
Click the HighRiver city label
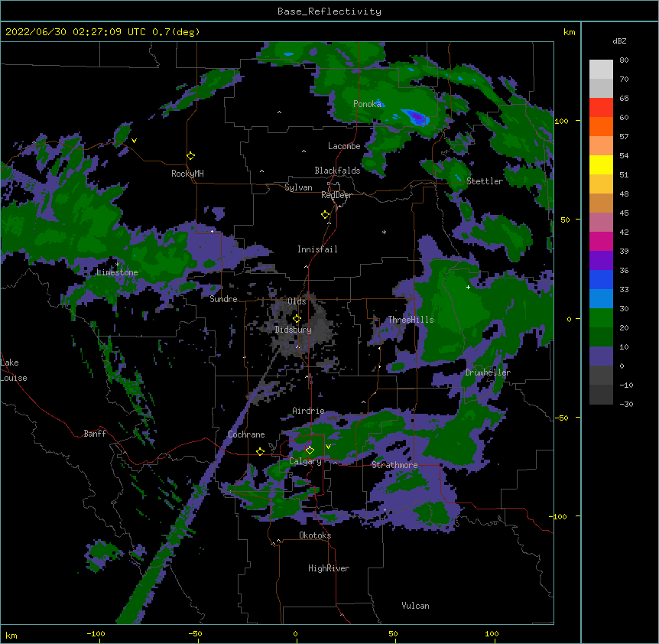click(x=329, y=568)
